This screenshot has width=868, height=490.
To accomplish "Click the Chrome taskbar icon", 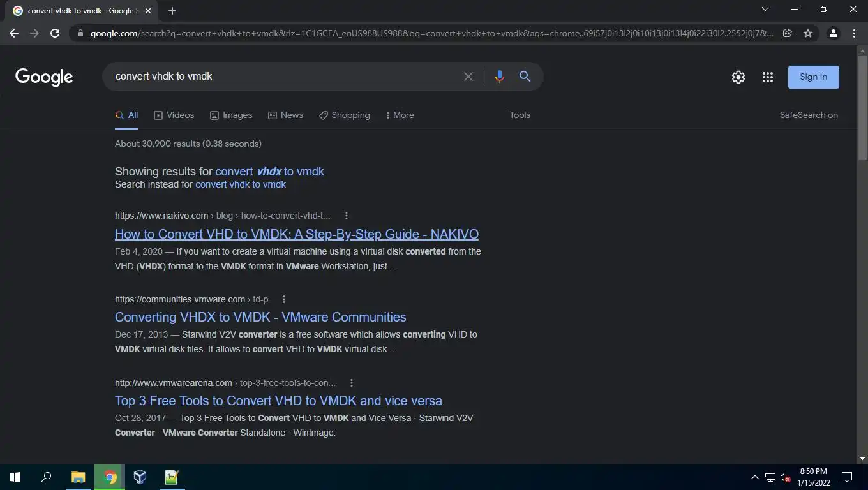I will [110, 477].
